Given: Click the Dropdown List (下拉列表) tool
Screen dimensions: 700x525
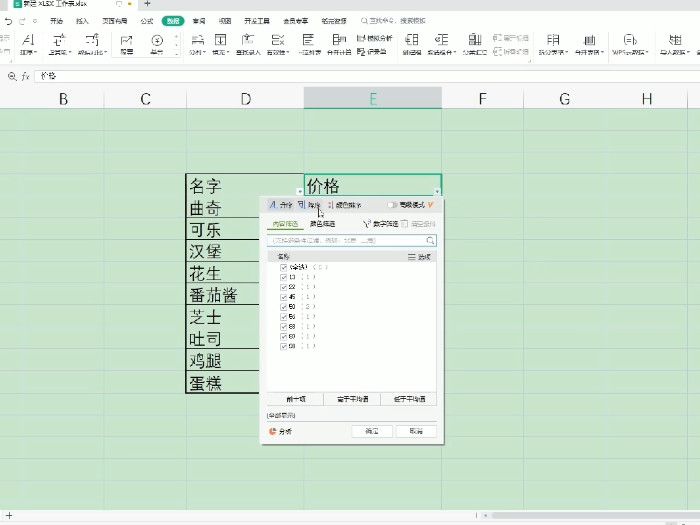Looking at the screenshot, I should [x=308, y=44].
